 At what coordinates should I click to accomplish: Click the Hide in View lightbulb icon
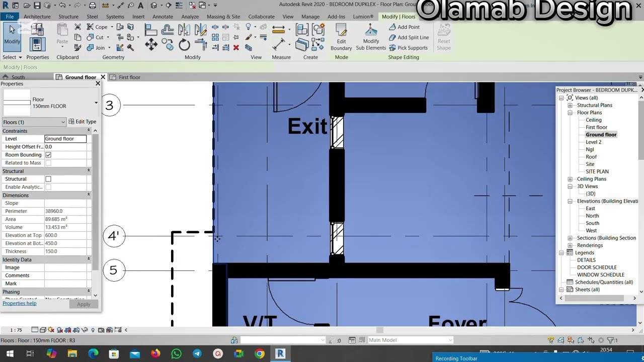coord(249,27)
